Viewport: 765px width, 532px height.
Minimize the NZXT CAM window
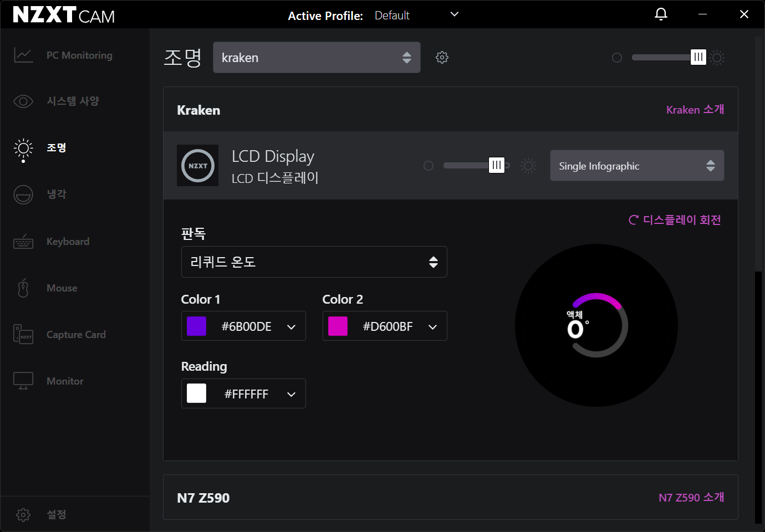point(702,14)
